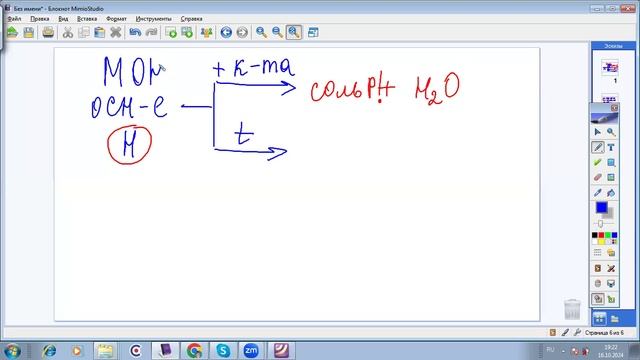Open the Вид menu
The image size is (640, 360).
click(63, 19)
